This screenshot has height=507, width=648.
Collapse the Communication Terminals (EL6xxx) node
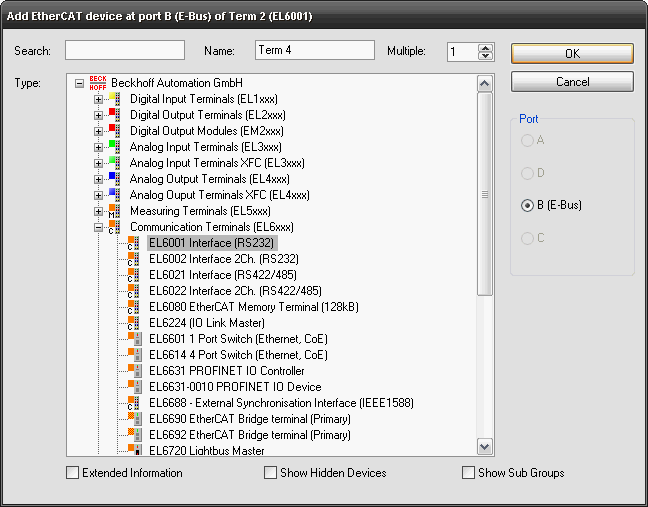point(98,227)
